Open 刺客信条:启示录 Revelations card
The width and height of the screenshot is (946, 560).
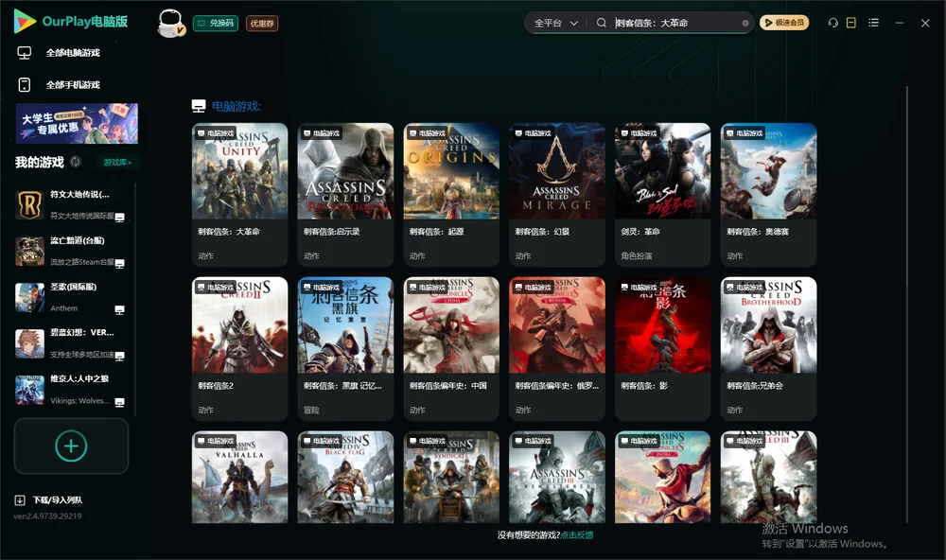pos(345,194)
